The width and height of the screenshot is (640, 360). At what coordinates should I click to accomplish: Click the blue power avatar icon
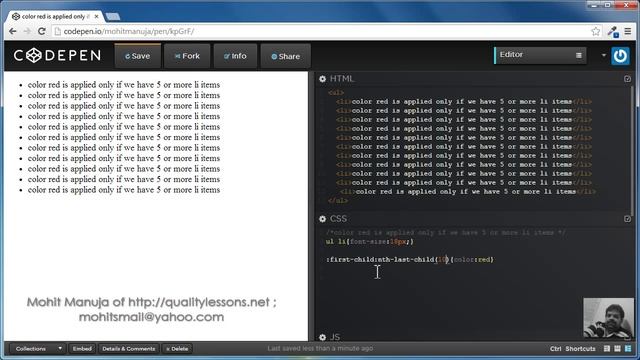point(620,56)
